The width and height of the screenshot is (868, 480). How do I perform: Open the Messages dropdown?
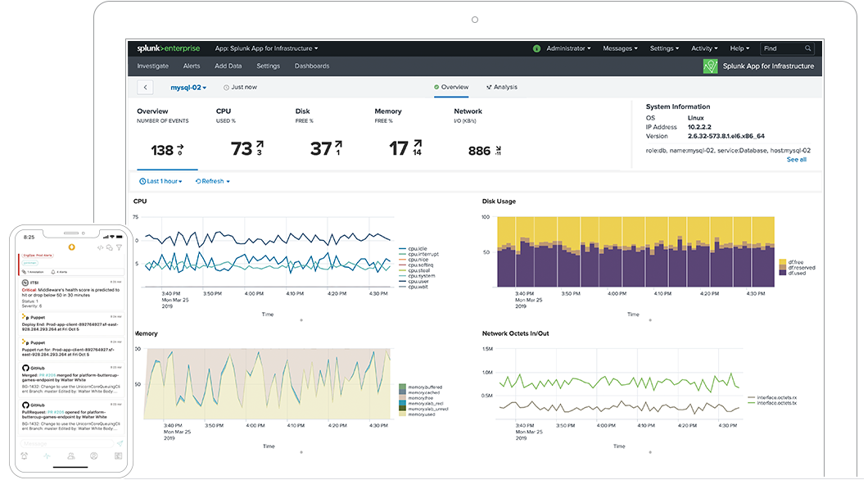620,48
